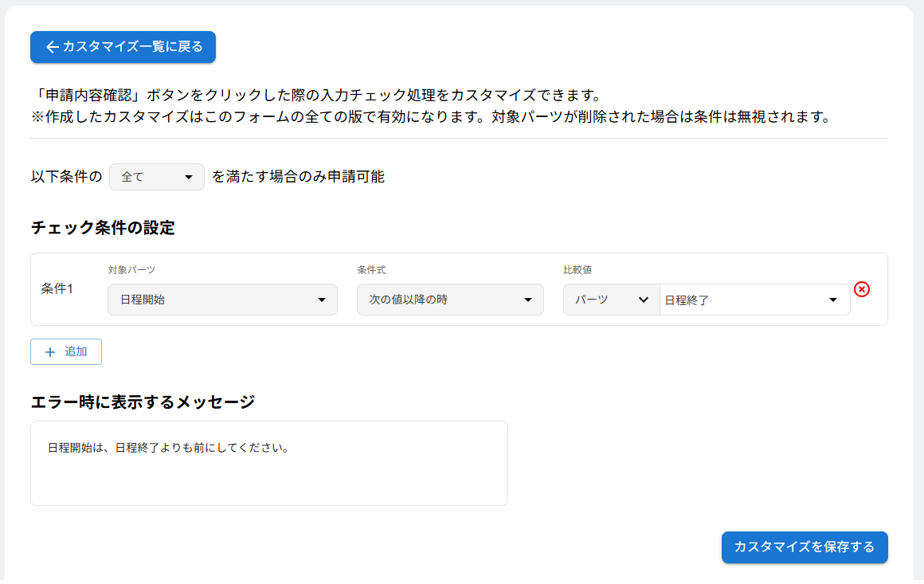Viewport: 924px width, 584px height.
Task: Save with カスタマイズを保存する button
Action: [805, 547]
